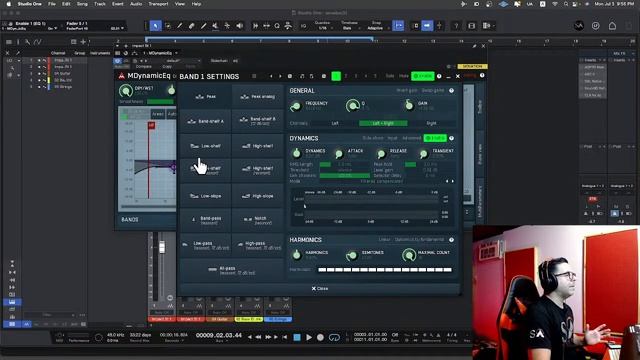Choose the Notch filter type

[x=258, y=220]
